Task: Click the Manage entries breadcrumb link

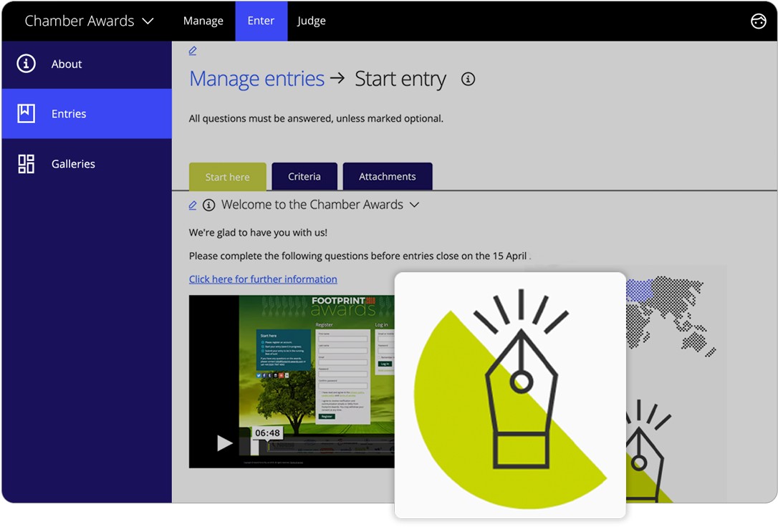Action: (x=256, y=79)
